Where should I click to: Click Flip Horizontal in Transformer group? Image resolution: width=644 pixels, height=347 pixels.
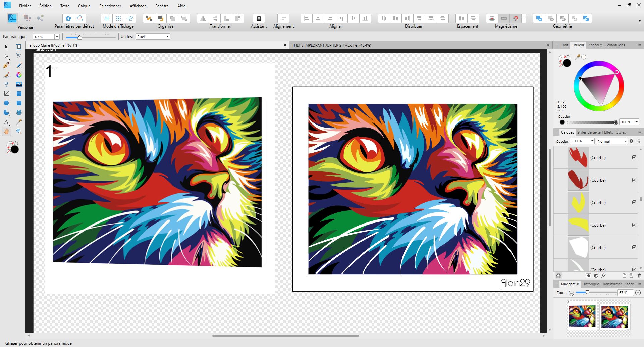[203, 18]
